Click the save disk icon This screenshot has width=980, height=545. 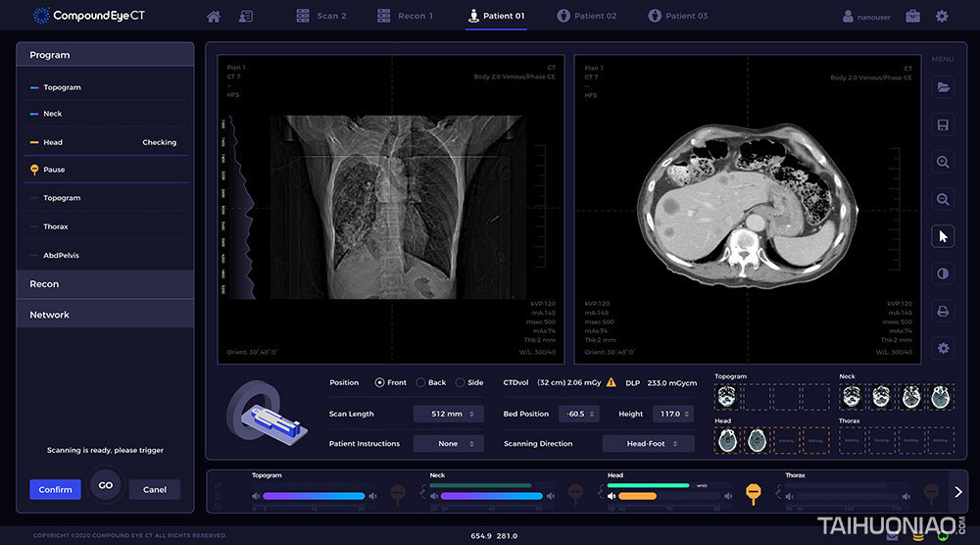pyautogui.click(x=943, y=124)
